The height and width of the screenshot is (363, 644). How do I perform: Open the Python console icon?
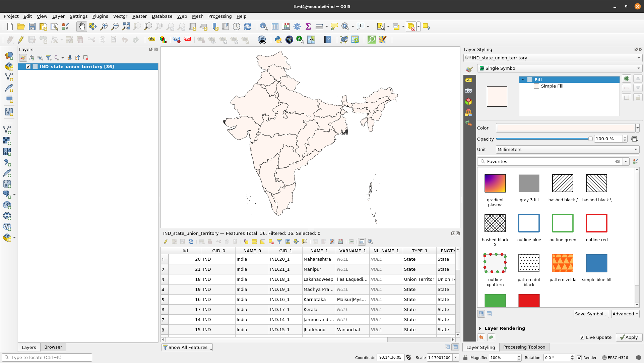click(x=278, y=40)
